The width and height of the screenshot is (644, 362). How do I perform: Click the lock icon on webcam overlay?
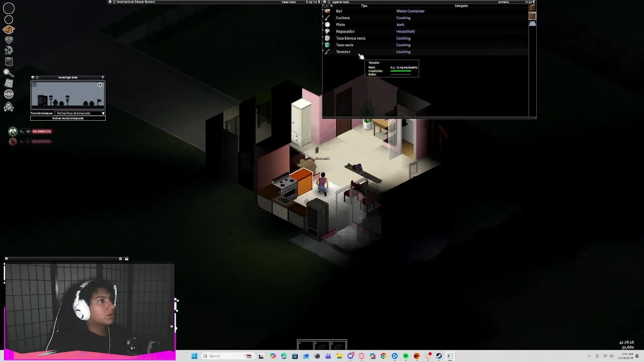coord(126,259)
